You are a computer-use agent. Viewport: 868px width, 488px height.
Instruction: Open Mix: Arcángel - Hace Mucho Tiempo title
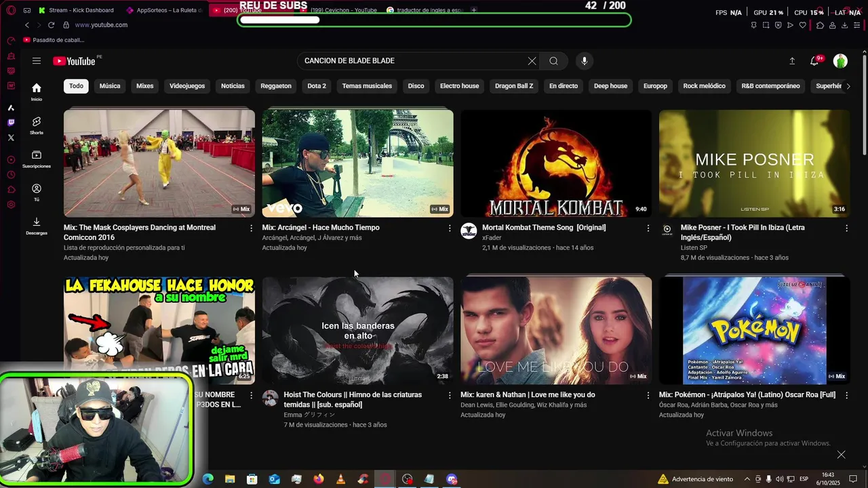pos(321,228)
